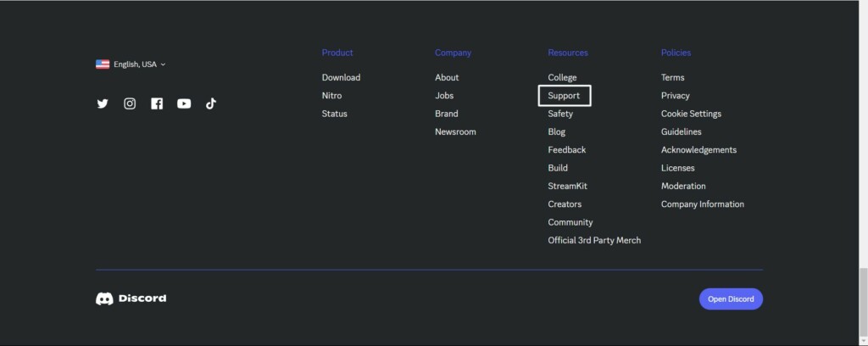This screenshot has width=868, height=346.
Task: Open the Privacy policy link
Action: pos(676,96)
